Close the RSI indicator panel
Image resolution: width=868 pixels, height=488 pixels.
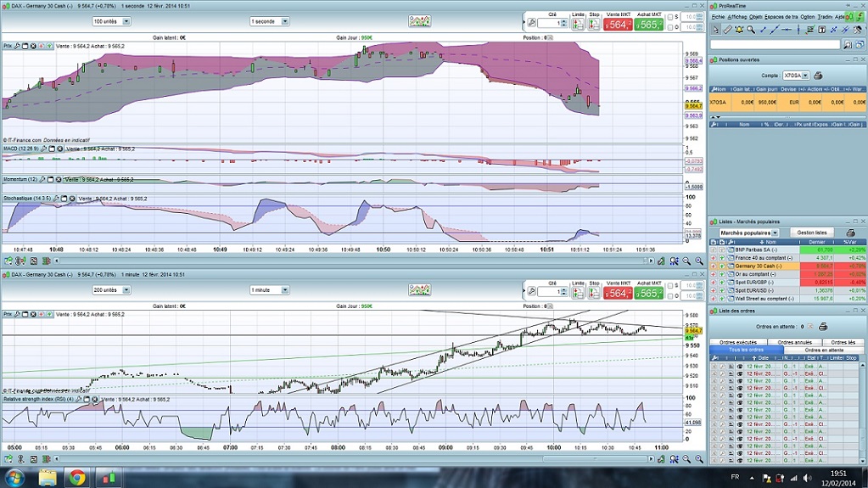95,400
